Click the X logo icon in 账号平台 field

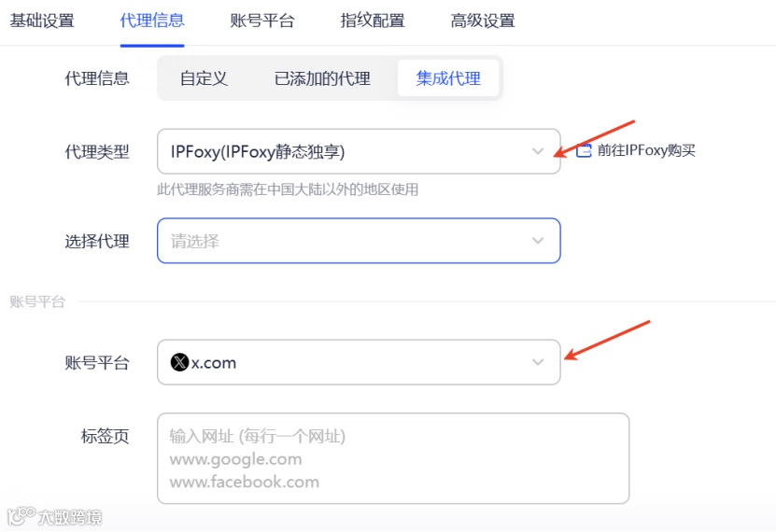(179, 362)
